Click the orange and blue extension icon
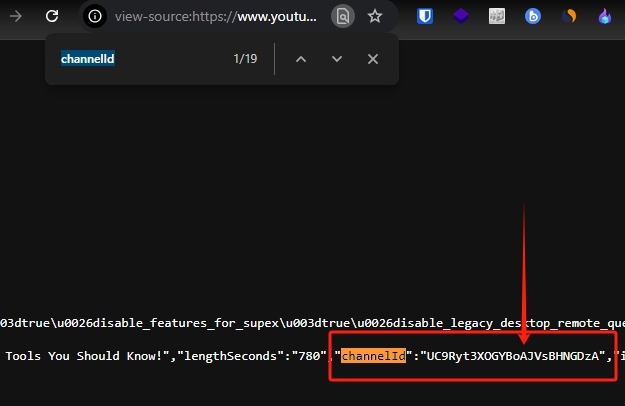The image size is (625, 406). tap(569, 16)
